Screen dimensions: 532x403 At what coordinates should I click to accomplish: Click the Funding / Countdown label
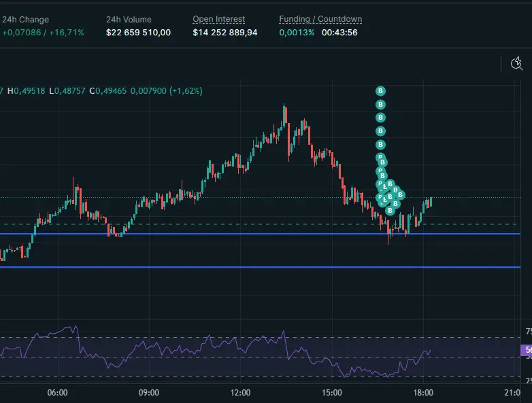pos(320,19)
